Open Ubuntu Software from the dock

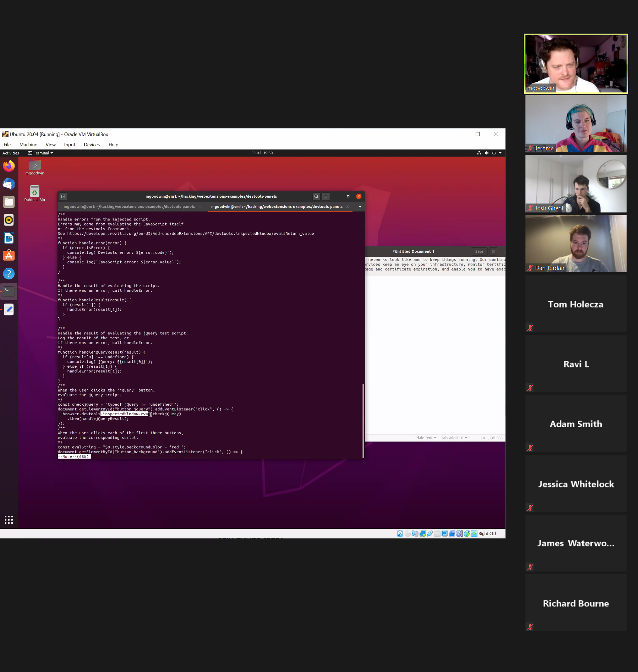[x=9, y=255]
